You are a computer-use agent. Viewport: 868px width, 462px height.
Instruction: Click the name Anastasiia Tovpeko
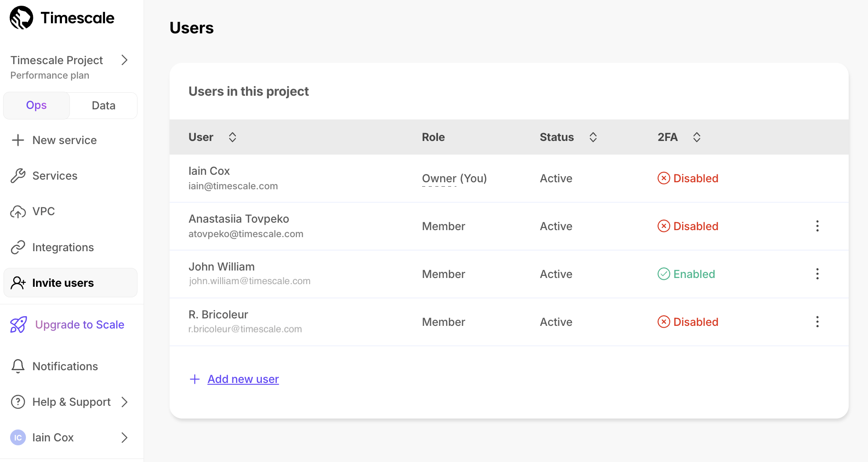[239, 219]
